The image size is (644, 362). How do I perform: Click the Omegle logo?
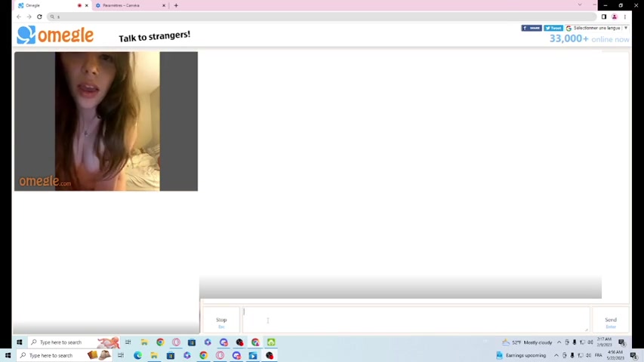[55, 35]
